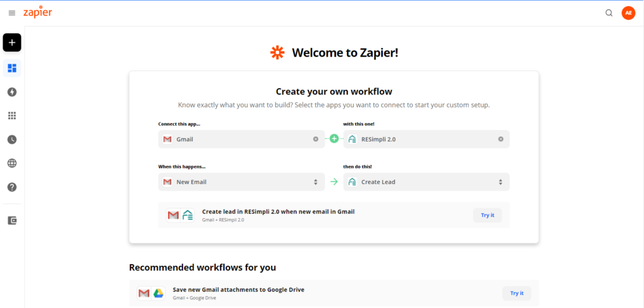Click the Google Drive icon in recommended workflow

(x=158, y=293)
